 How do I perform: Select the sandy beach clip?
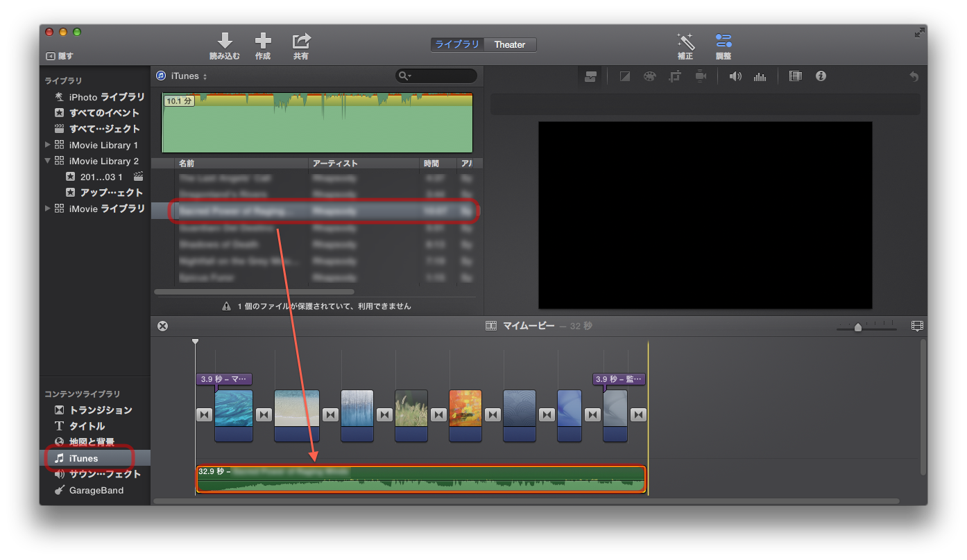[297, 415]
